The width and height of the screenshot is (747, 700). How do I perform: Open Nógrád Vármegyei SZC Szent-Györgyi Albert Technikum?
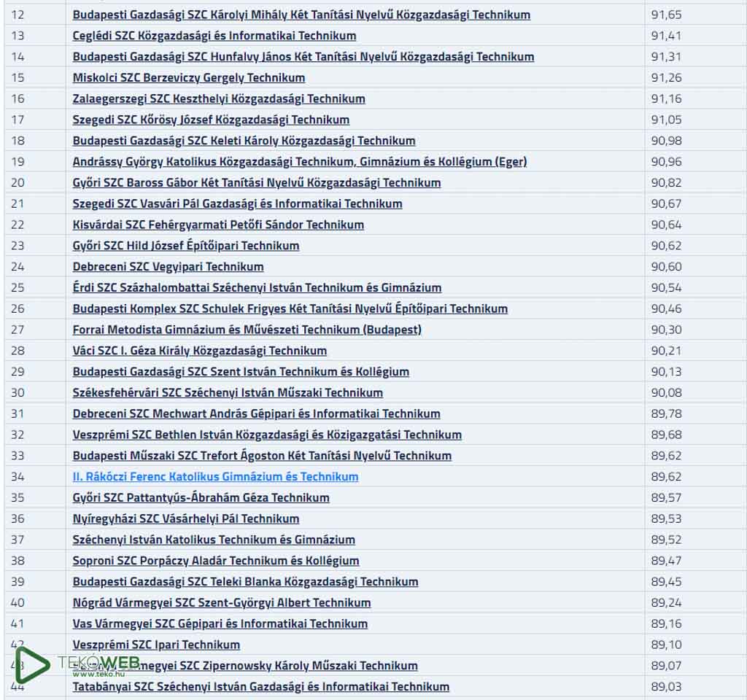222,602
